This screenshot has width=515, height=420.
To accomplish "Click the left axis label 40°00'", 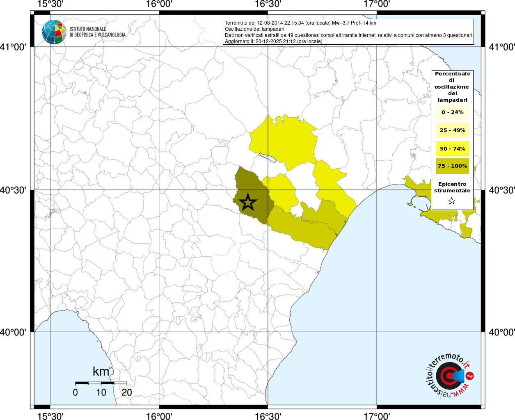I will [13, 332].
